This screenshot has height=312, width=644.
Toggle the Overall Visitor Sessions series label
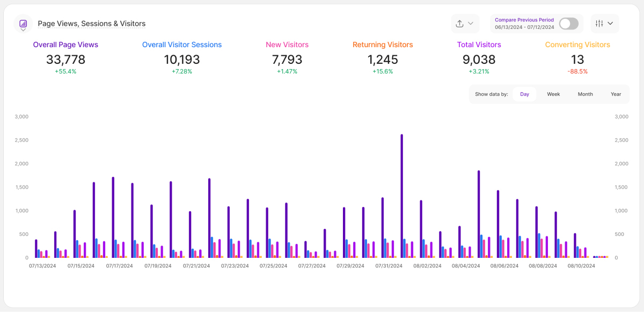[182, 45]
